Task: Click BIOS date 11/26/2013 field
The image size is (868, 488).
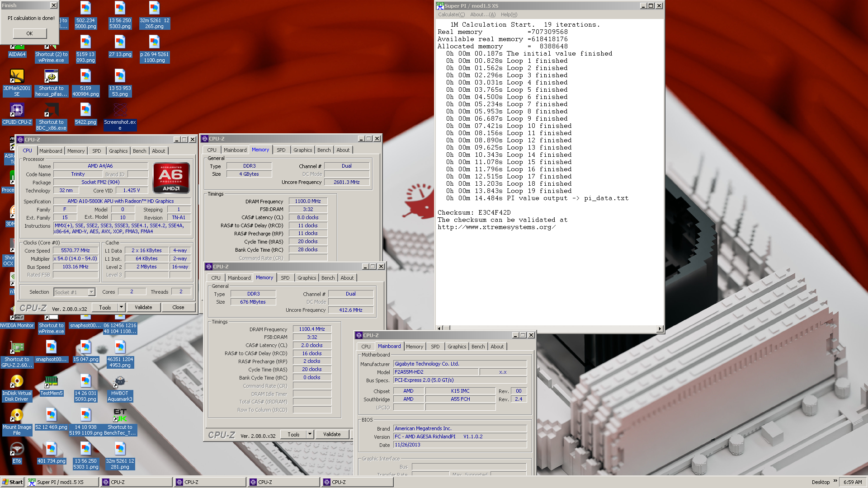Action: [x=460, y=445]
